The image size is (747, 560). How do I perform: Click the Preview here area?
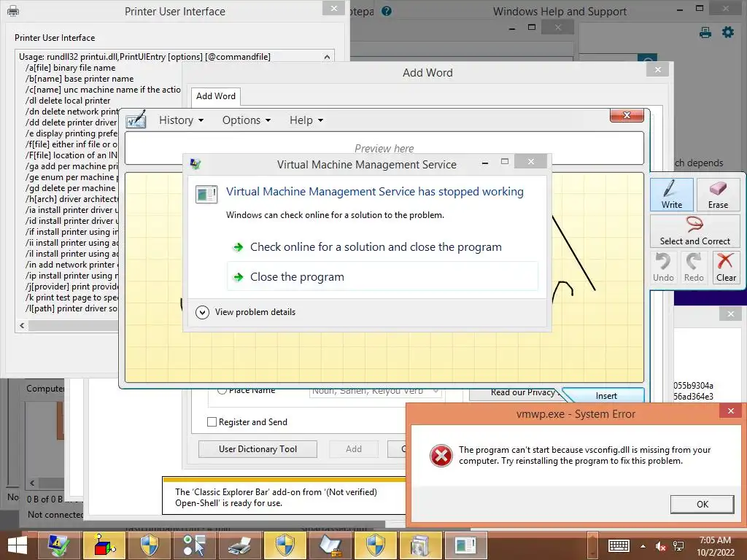point(384,149)
